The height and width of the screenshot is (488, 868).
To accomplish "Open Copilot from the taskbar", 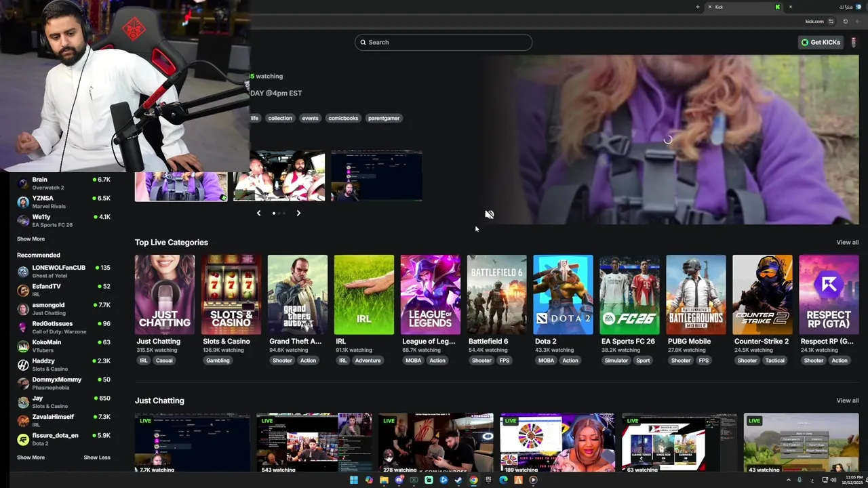I will 369,480.
